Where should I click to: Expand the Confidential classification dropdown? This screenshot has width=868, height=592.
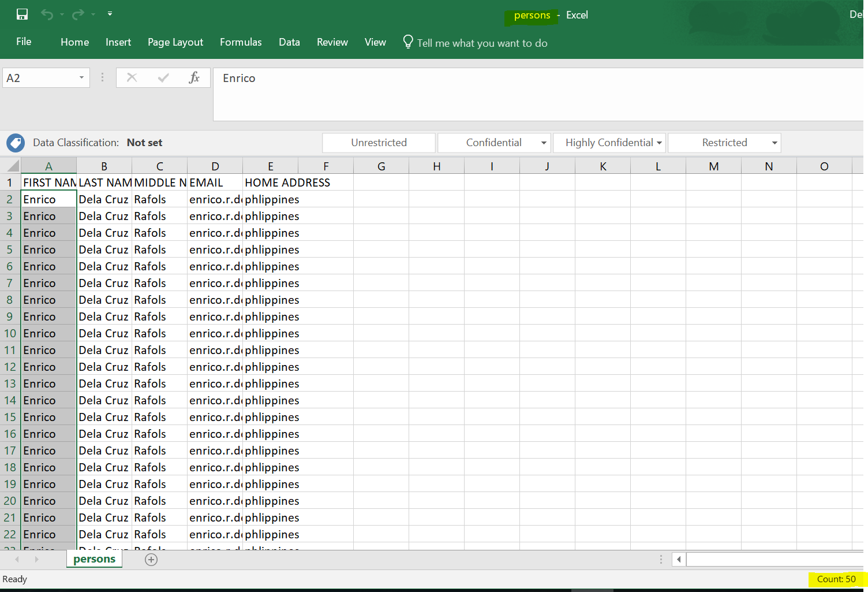click(x=544, y=143)
